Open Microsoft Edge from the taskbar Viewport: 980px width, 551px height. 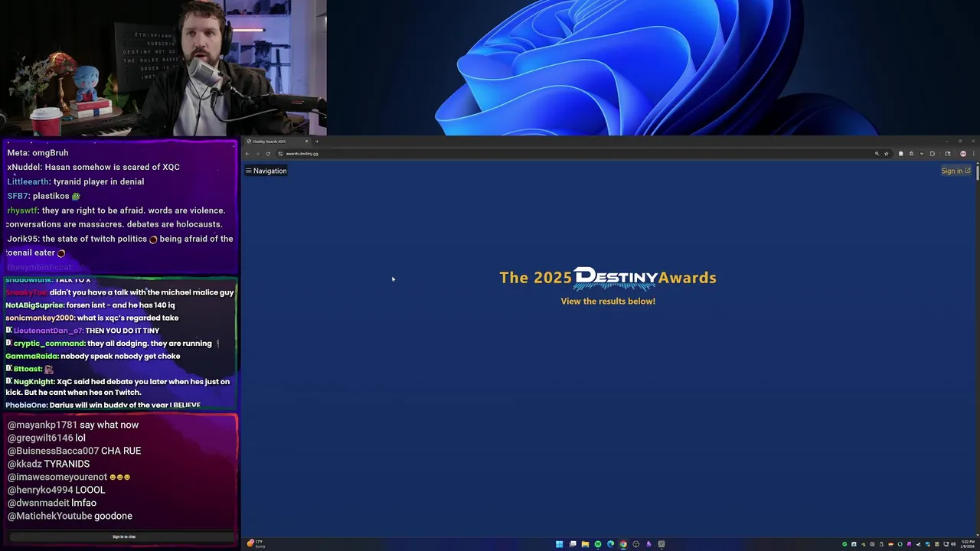click(610, 544)
